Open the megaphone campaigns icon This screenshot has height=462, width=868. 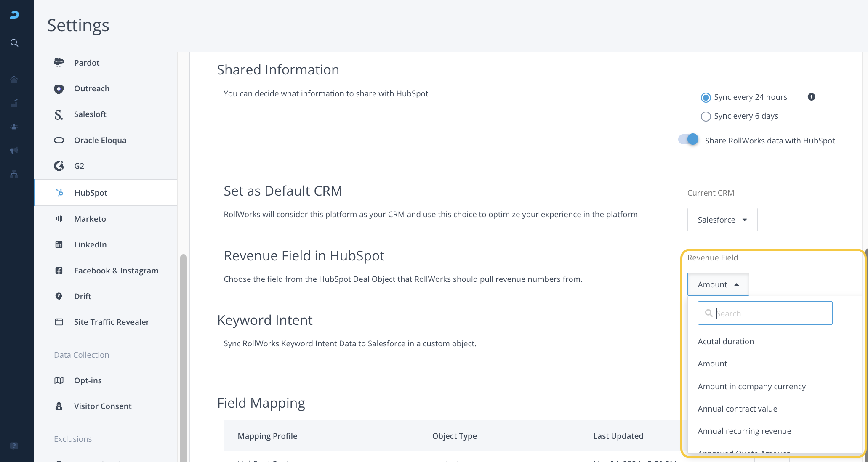click(14, 150)
